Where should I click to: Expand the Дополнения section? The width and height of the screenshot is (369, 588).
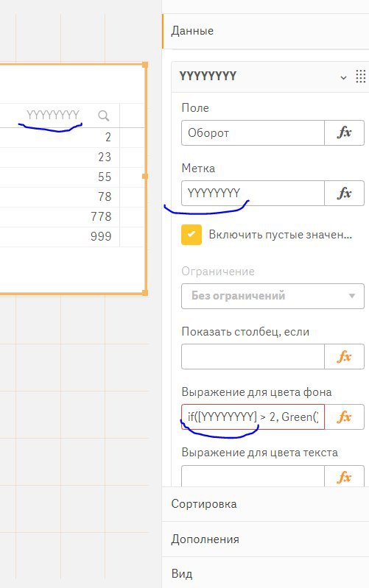(x=265, y=539)
